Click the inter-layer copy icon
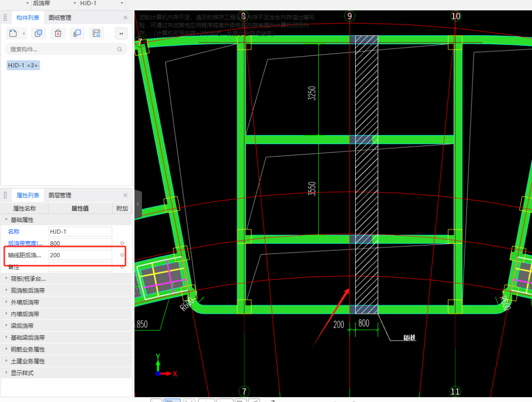The width and height of the screenshot is (532, 402). [77, 33]
